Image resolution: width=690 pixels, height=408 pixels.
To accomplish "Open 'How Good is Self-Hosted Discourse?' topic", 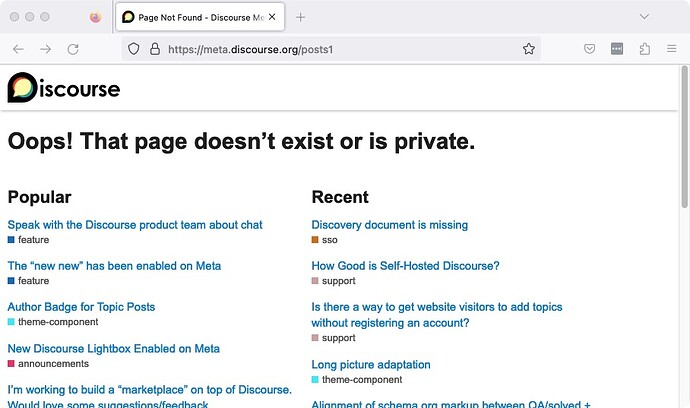I will click(405, 266).
